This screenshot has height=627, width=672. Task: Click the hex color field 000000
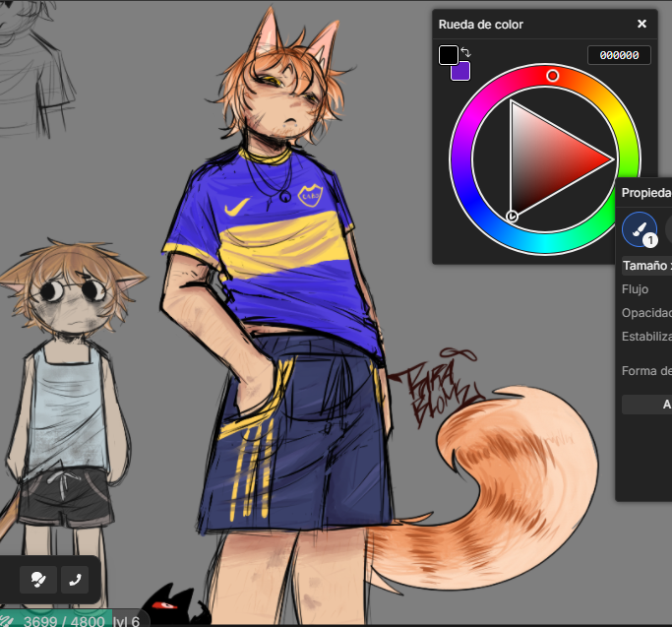point(619,55)
